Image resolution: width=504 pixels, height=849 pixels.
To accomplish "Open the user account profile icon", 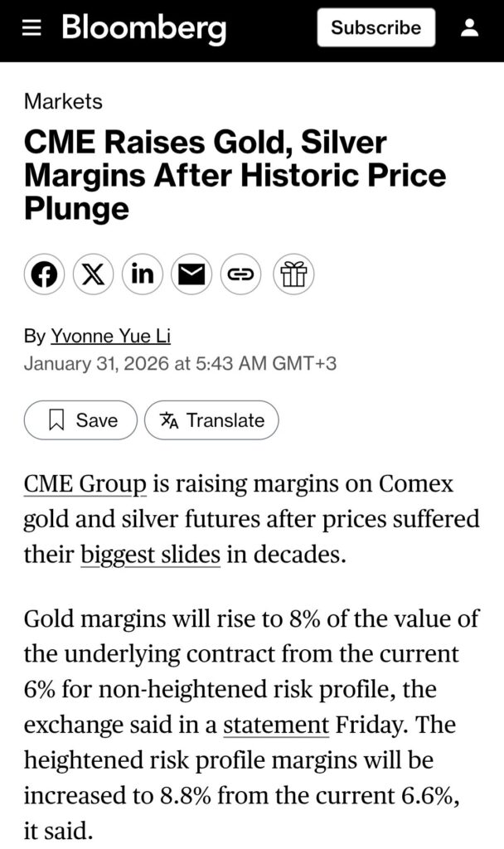I will [469, 28].
